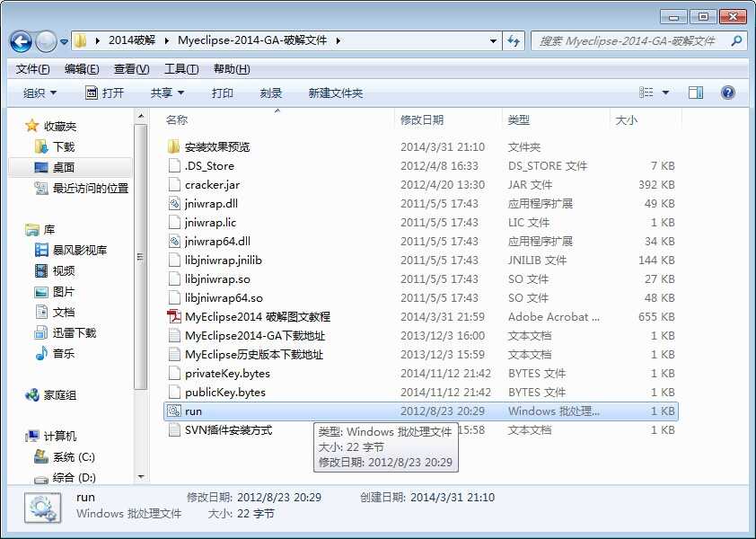Viewport: 756px width, 539px height.
Task: Expand arrow after Myeclipse-2014-GA-破解文件 breadcrumb
Action: [338, 41]
